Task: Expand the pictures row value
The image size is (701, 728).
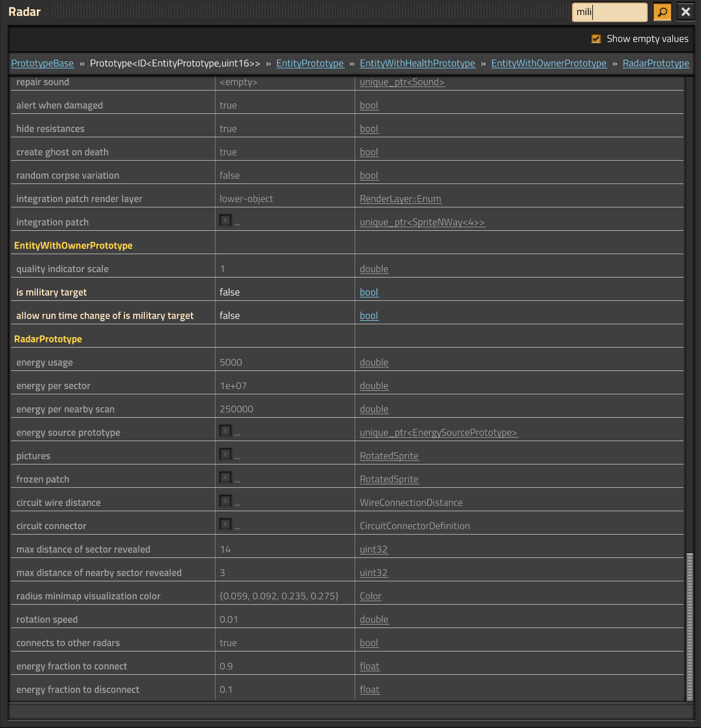Action: pos(225,454)
